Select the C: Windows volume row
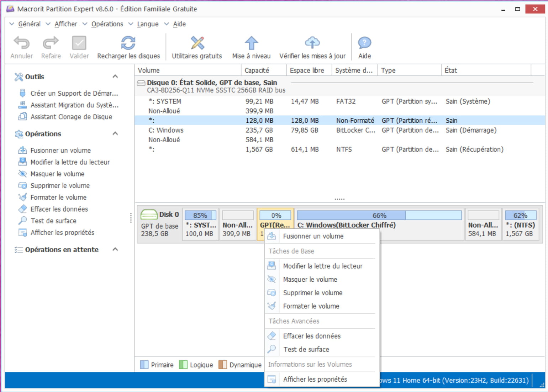This screenshot has height=392, width=548. pyautogui.click(x=340, y=130)
